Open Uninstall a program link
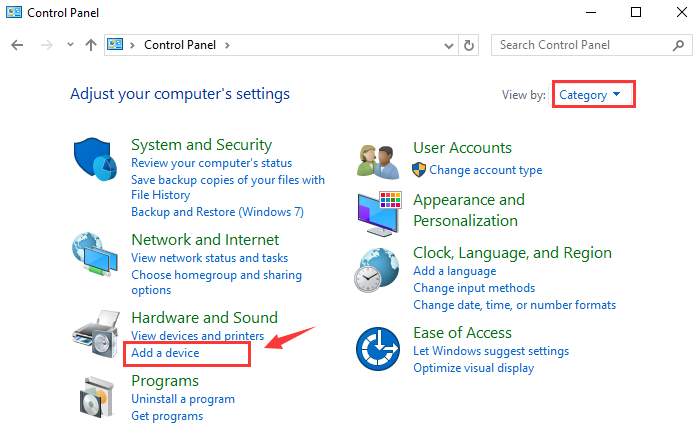 pos(183,399)
